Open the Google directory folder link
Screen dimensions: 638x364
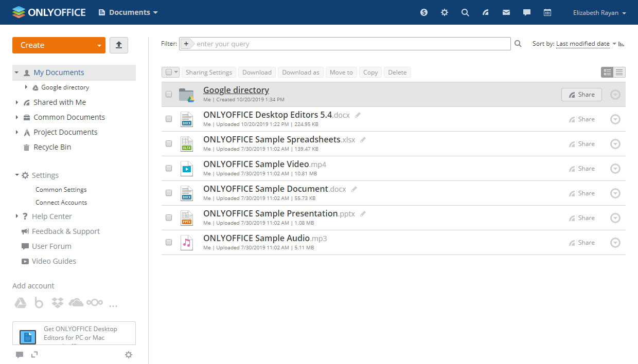(x=236, y=90)
